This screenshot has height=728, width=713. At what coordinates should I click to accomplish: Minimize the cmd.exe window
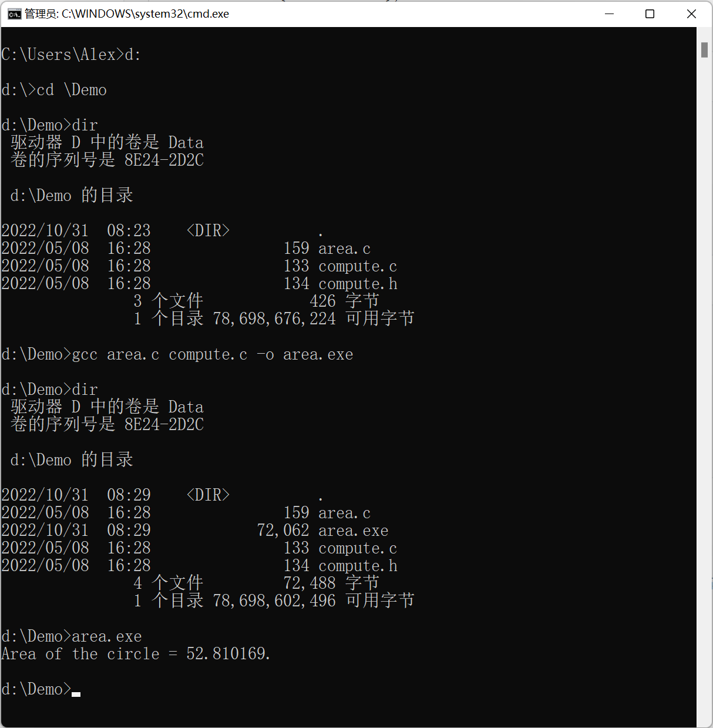[609, 14]
